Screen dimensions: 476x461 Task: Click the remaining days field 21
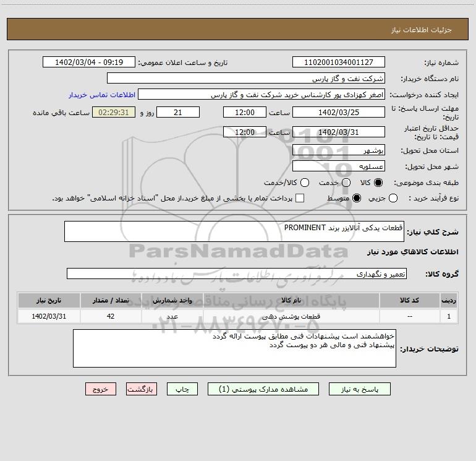[x=178, y=112]
